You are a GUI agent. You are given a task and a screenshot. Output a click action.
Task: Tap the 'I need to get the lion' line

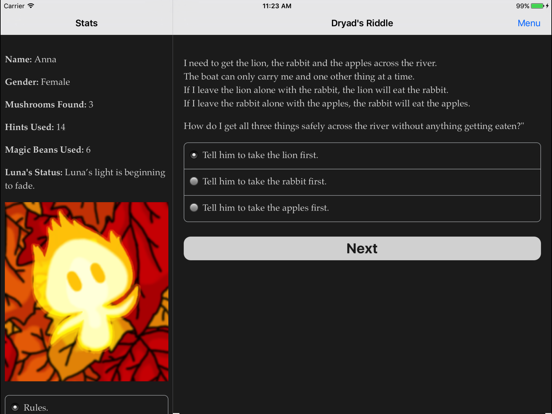(310, 63)
